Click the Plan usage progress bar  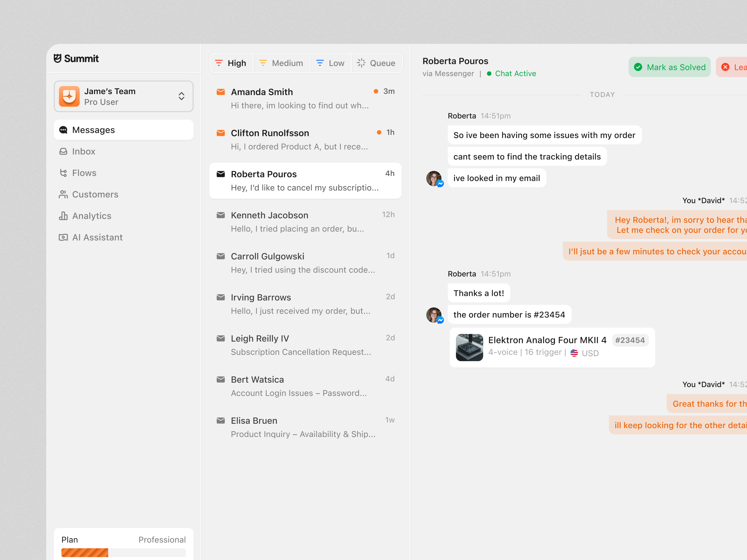(x=123, y=552)
